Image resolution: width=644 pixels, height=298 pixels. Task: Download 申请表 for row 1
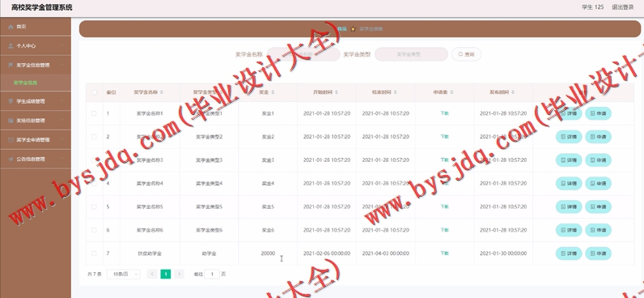point(444,113)
